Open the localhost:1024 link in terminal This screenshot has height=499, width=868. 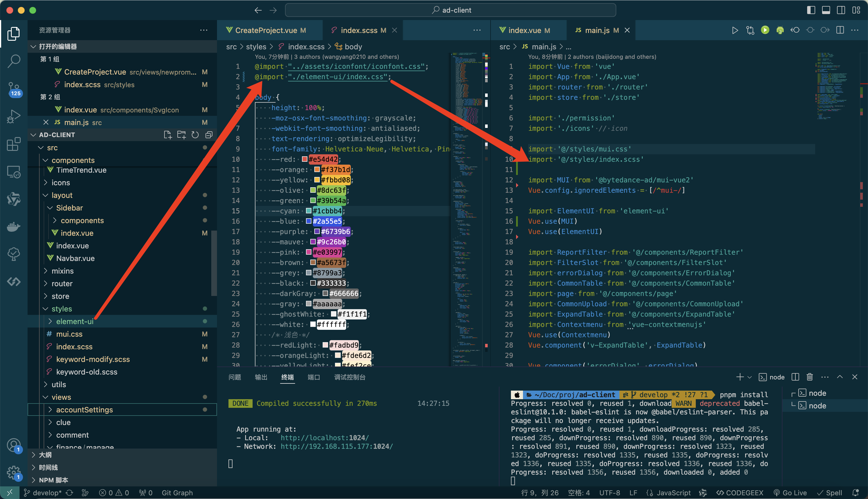point(324,438)
